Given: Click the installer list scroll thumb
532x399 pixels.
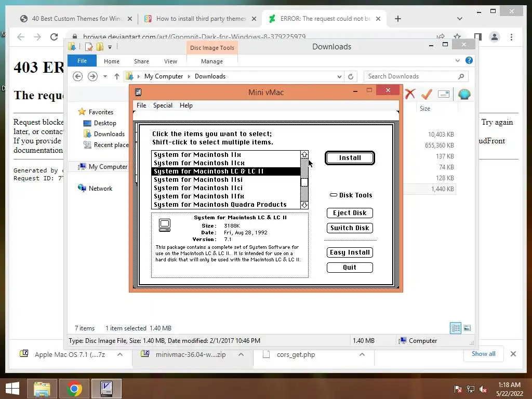Looking at the screenshot, I should pos(304,182).
